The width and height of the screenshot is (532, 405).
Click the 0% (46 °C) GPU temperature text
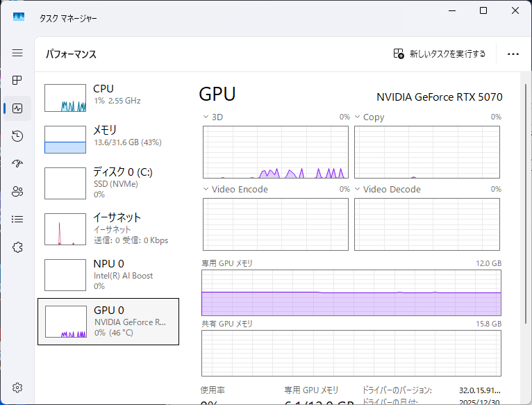114,333
